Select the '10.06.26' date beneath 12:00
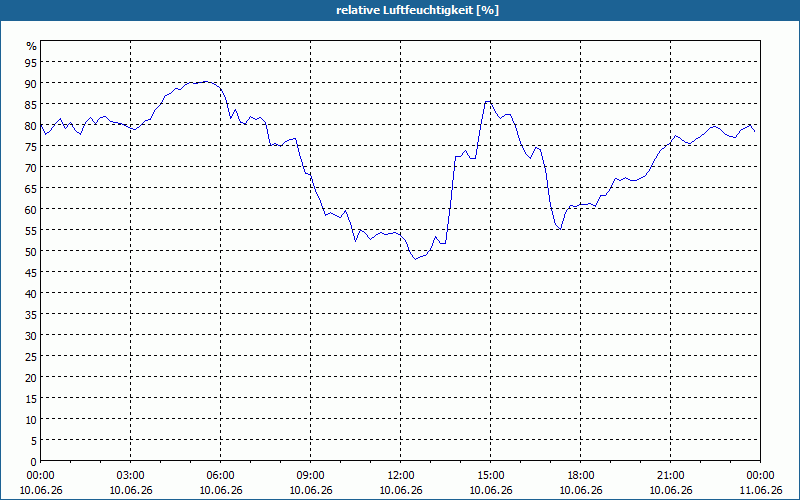The image size is (800, 500). [x=401, y=490]
